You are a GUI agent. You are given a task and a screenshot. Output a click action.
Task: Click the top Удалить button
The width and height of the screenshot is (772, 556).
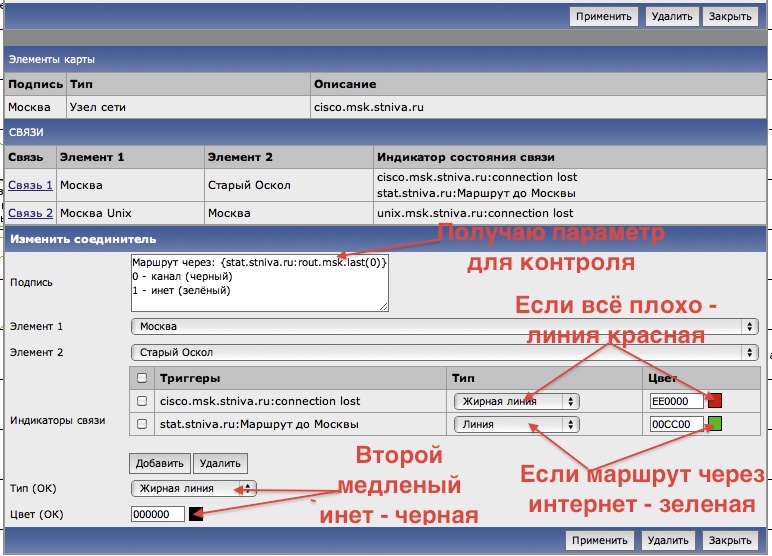pyautogui.click(x=669, y=16)
